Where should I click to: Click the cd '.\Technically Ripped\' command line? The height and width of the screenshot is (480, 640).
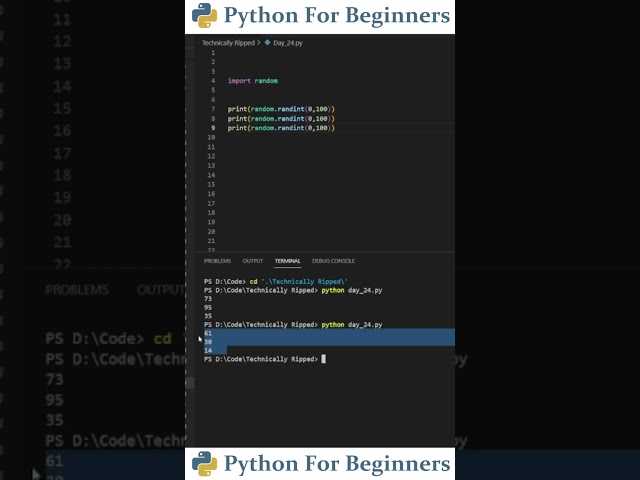tap(276, 282)
